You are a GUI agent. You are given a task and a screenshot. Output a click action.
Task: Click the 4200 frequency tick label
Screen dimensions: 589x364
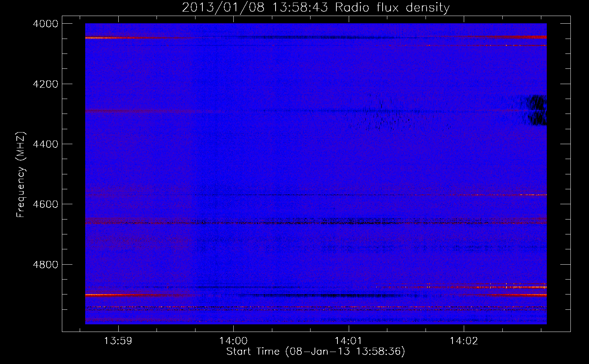coord(46,84)
